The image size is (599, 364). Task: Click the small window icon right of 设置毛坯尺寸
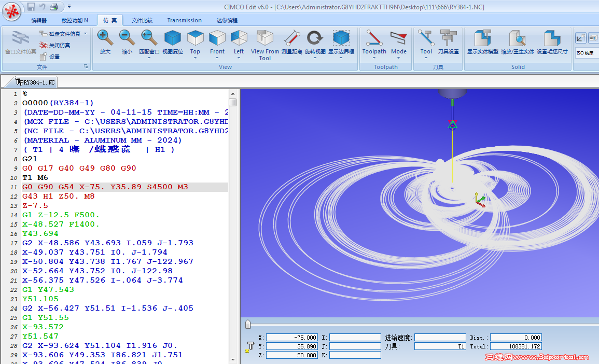point(581,38)
